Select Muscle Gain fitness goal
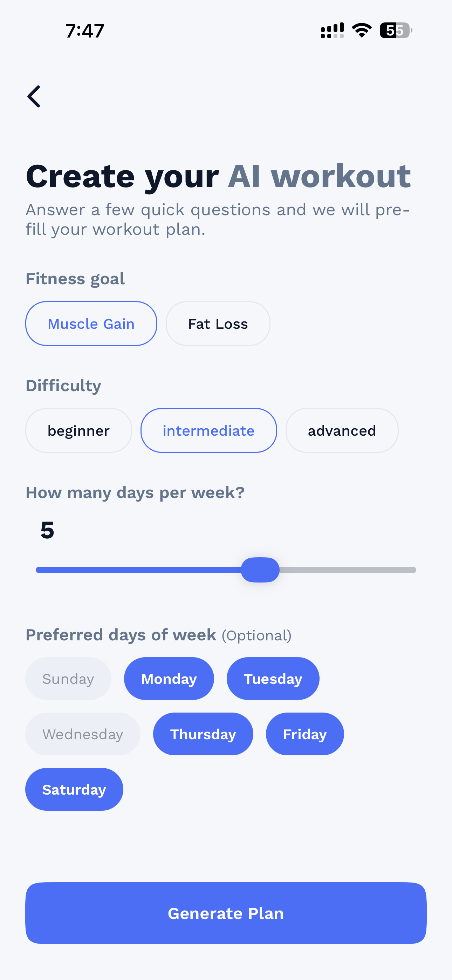Image resolution: width=452 pixels, height=980 pixels. pos(91,324)
